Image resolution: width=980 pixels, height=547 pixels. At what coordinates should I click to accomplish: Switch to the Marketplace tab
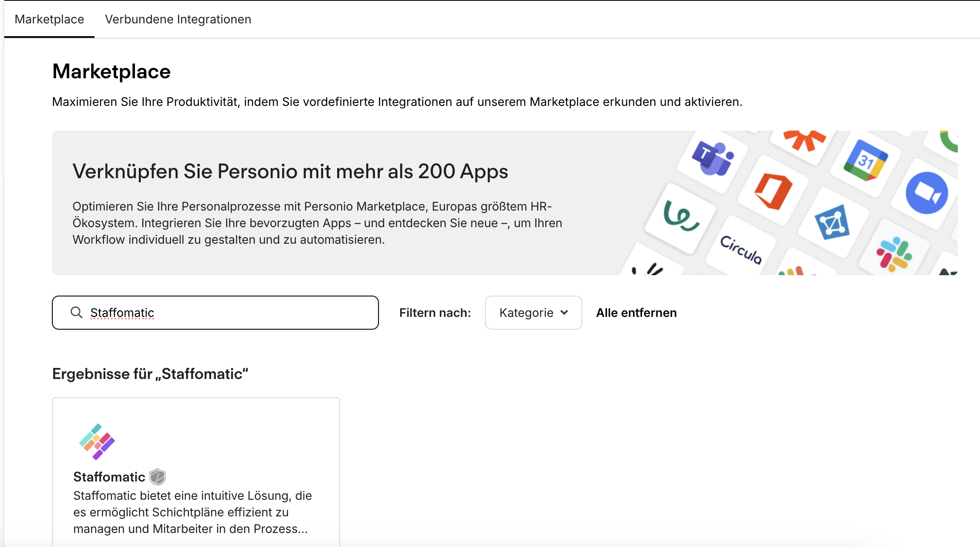(x=49, y=19)
